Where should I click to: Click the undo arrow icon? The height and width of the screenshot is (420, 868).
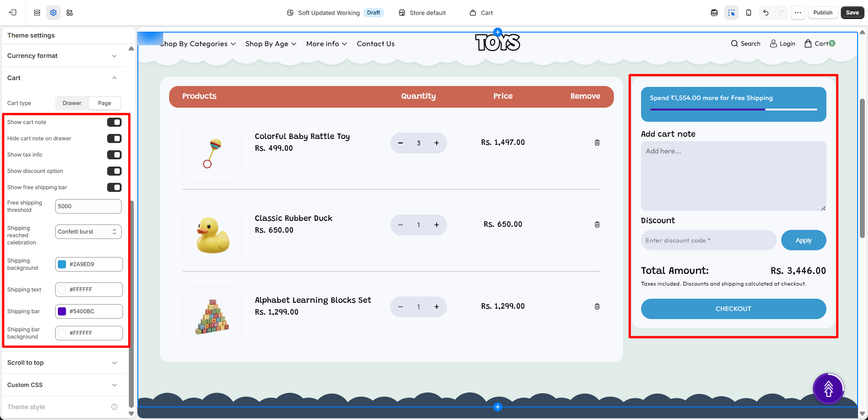(x=766, y=13)
